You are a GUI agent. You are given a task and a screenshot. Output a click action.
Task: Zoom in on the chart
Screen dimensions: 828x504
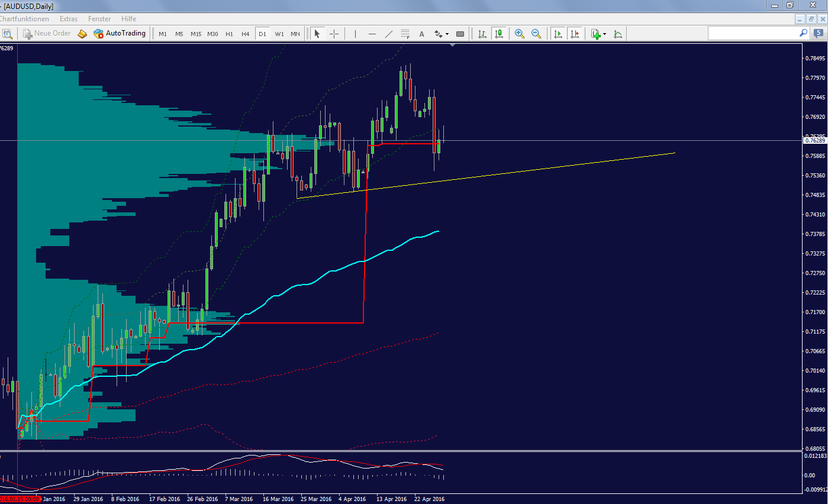[x=520, y=34]
